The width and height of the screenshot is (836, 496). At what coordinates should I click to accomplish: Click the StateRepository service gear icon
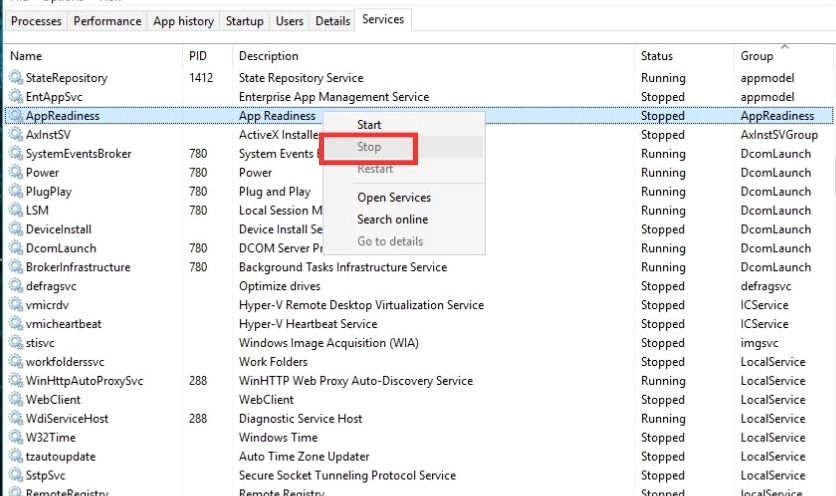click(16, 77)
